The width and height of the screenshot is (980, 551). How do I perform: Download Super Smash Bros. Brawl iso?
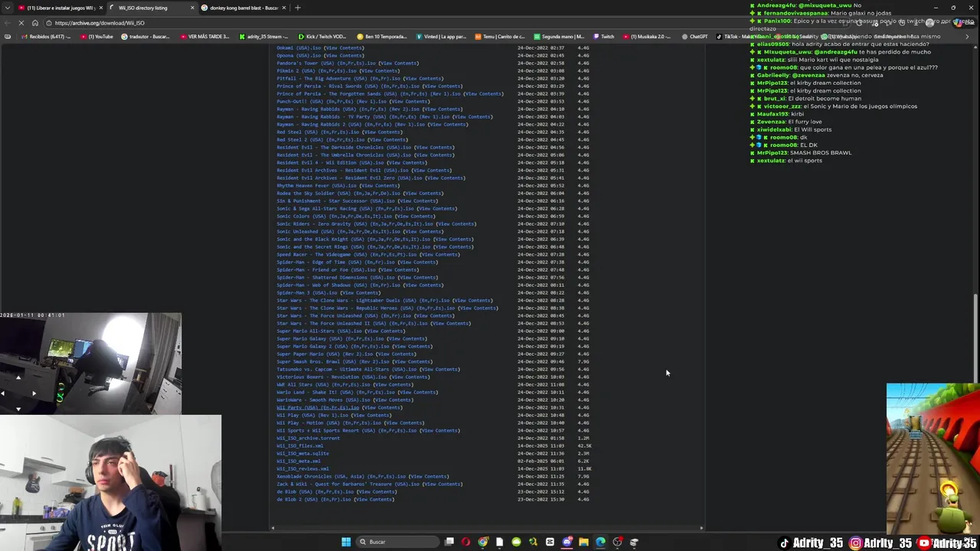(333, 361)
